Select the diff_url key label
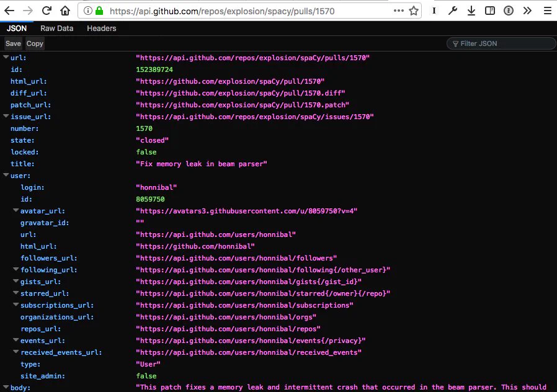The height and width of the screenshot is (392, 557). pos(29,93)
